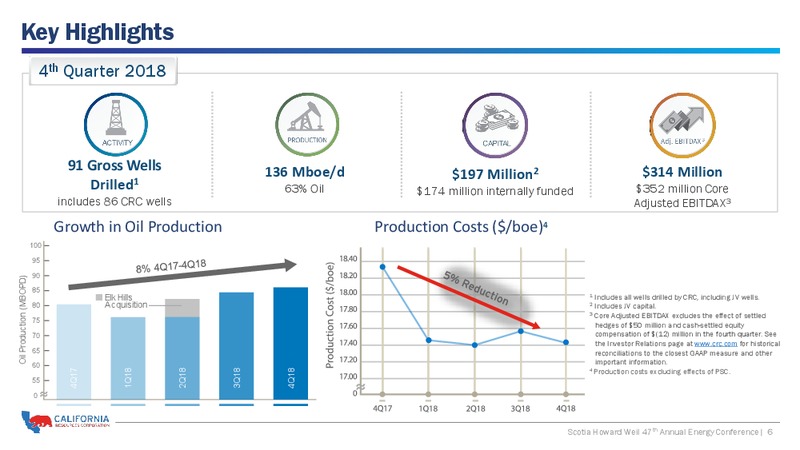Click the 1Q18 bar in oil chart
Viewport: 800px width, 450px height.
[x=128, y=358]
